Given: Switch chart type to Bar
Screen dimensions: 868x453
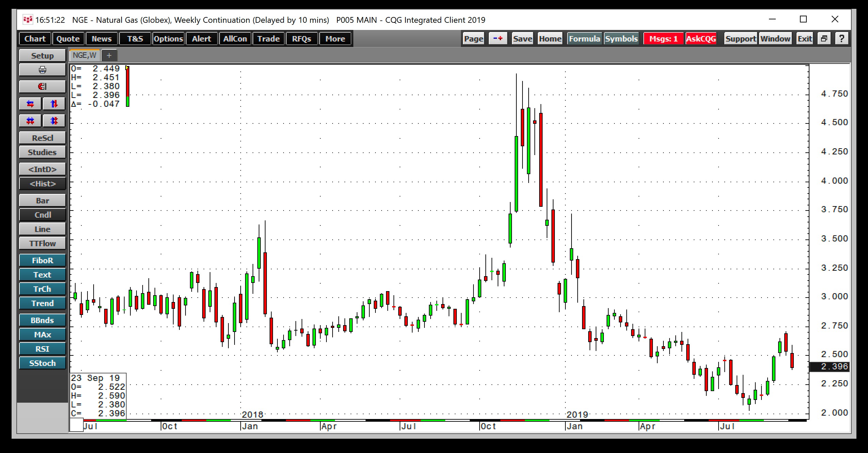Looking at the screenshot, I should point(42,200).
